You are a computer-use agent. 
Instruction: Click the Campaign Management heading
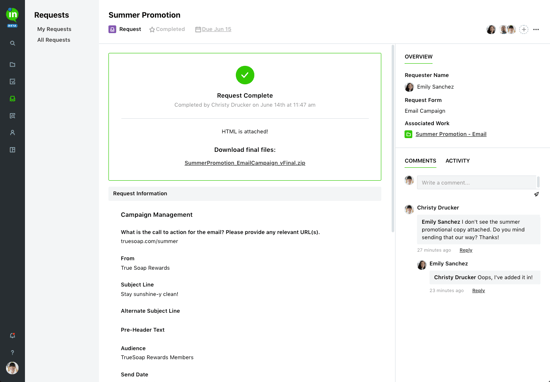click(x=156, y=215)
